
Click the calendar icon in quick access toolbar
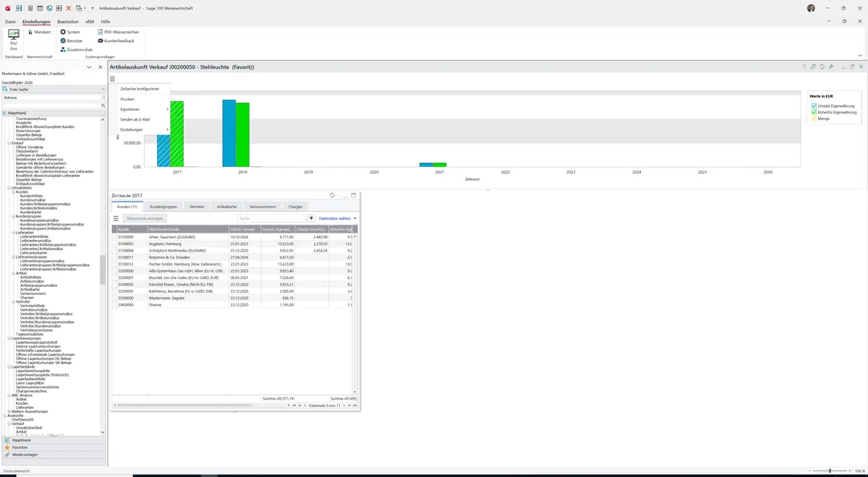click(39, 8)
